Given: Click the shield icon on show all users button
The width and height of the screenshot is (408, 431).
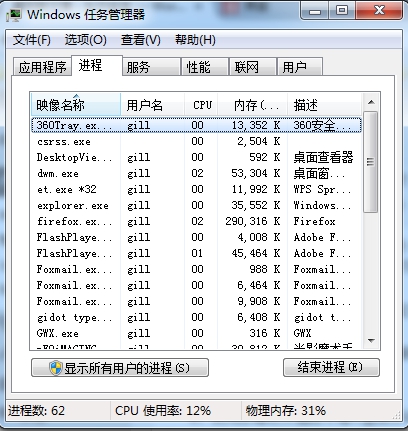Looking at the screenshot, I should 56,368.
